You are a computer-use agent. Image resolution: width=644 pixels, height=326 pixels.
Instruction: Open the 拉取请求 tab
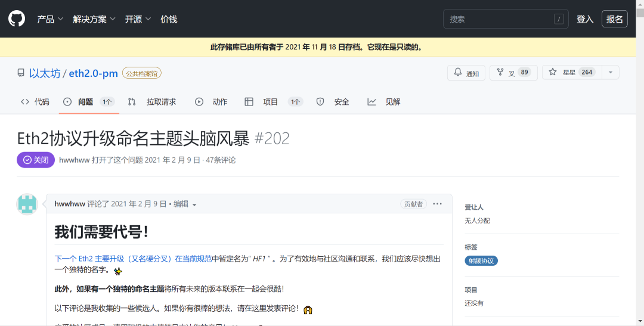pos(153,102)
